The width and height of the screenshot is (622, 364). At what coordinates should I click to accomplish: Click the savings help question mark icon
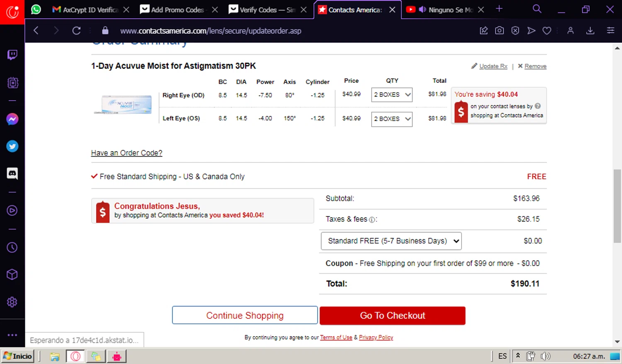pyautogui.click(x=538, y=106)
